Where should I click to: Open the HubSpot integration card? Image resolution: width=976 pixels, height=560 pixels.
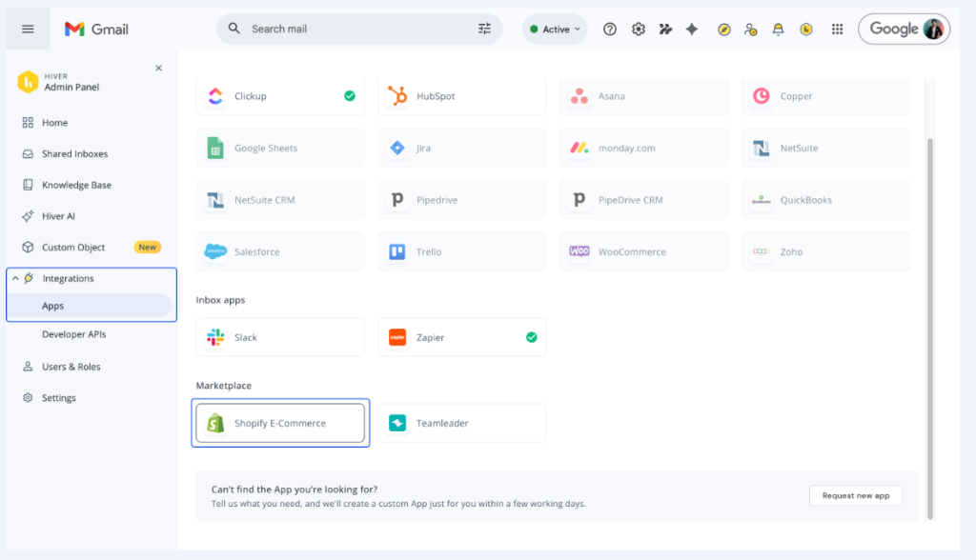[x=462, y=96]
